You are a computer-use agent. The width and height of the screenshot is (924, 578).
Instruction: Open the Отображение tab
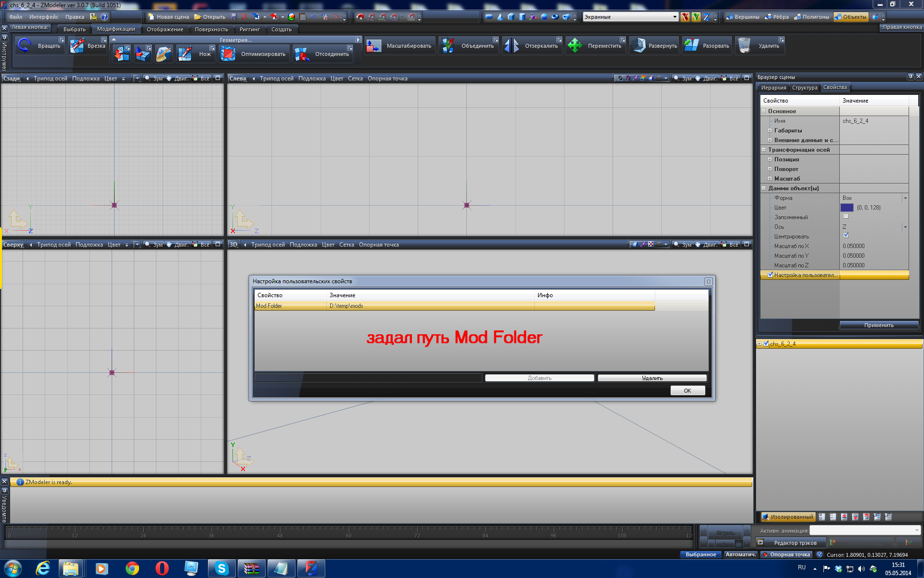(165, 29)
